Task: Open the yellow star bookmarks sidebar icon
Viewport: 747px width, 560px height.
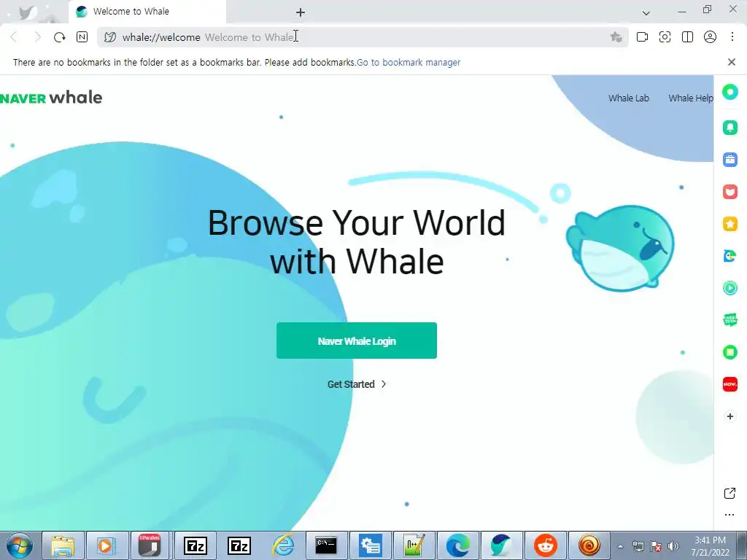Action: point(729,224)
